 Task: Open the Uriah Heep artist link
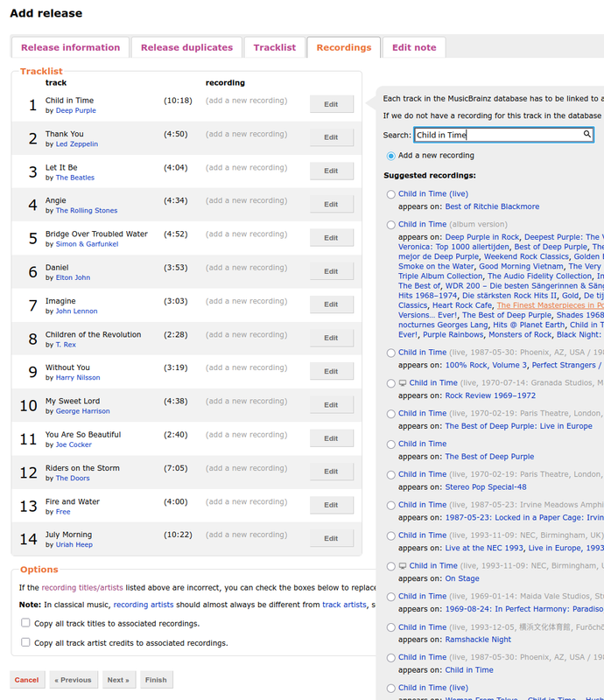click(74, 544)
